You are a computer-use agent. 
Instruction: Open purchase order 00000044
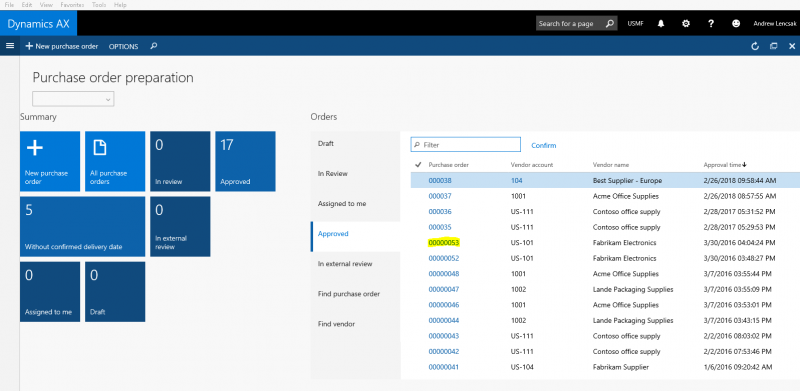[x=444, y=321]
